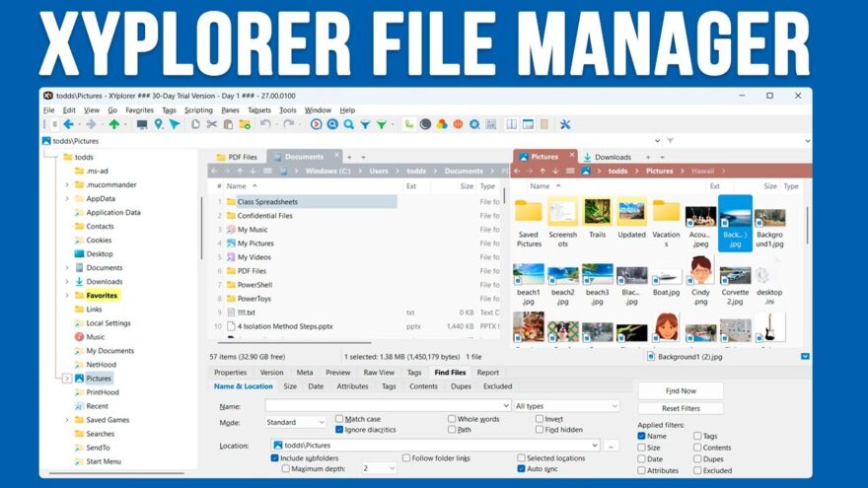The width and height of the screenshot is (868, 488).
Task: Uncheck Include subfolders
Action: pos(274,458)
